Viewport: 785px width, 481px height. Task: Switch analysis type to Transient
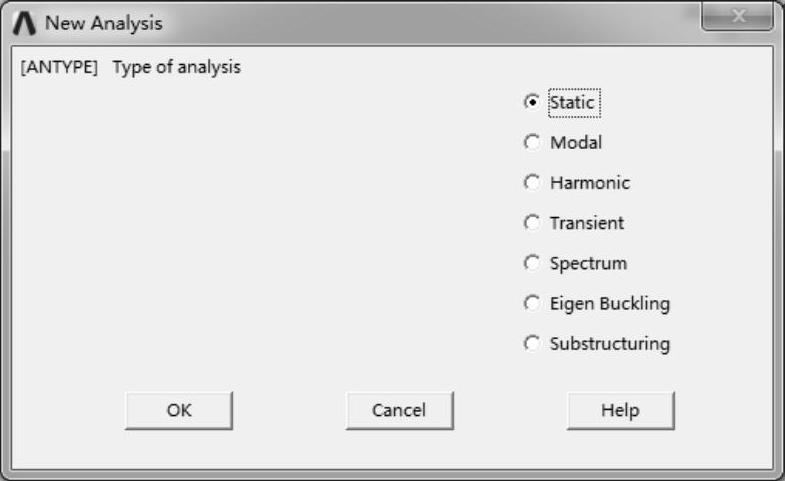point(531,223)
